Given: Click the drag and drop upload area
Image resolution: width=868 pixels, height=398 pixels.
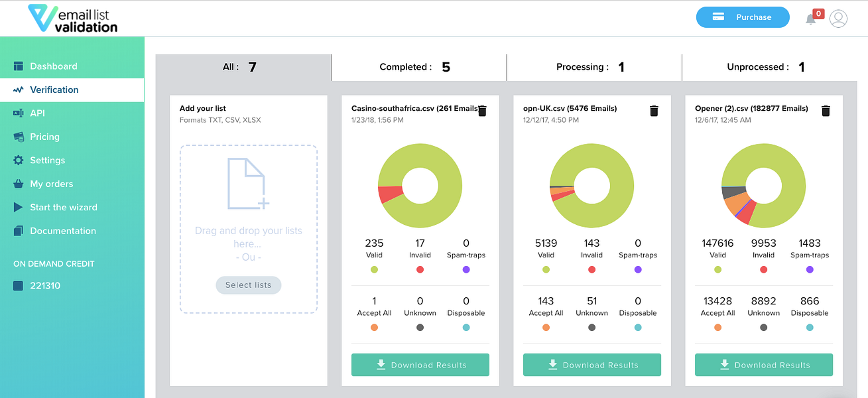Looking at the screenshot, I should pyautogui.click(x=249, y=229).
